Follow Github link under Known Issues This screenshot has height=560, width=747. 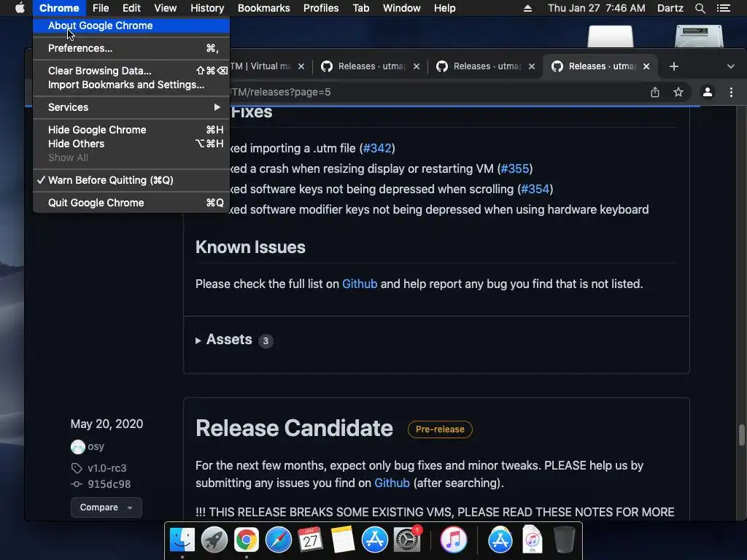360,284
